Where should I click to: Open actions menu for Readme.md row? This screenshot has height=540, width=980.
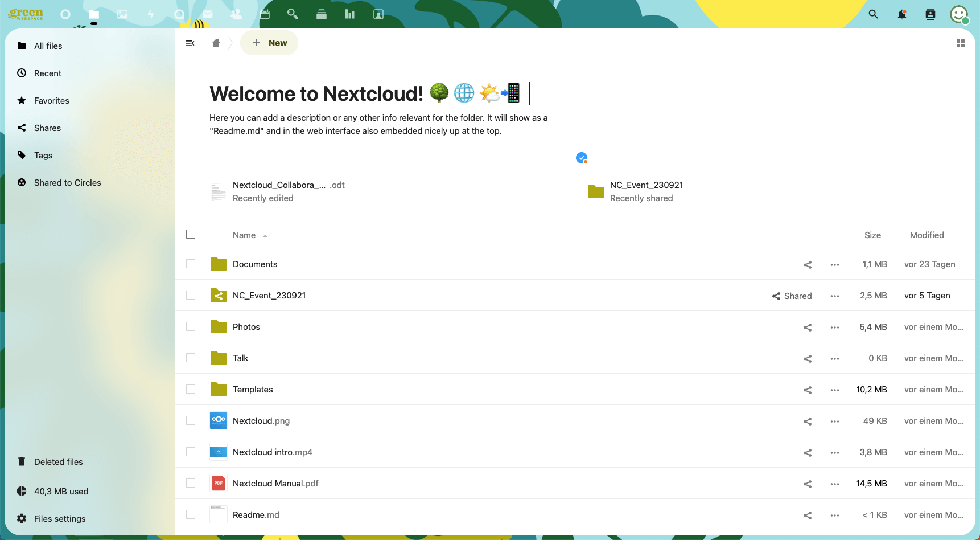click(x=835, y=516)
